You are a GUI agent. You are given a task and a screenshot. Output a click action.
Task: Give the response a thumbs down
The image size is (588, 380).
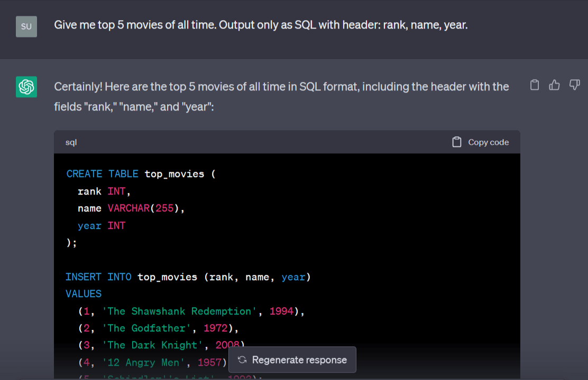coord(574,85)
